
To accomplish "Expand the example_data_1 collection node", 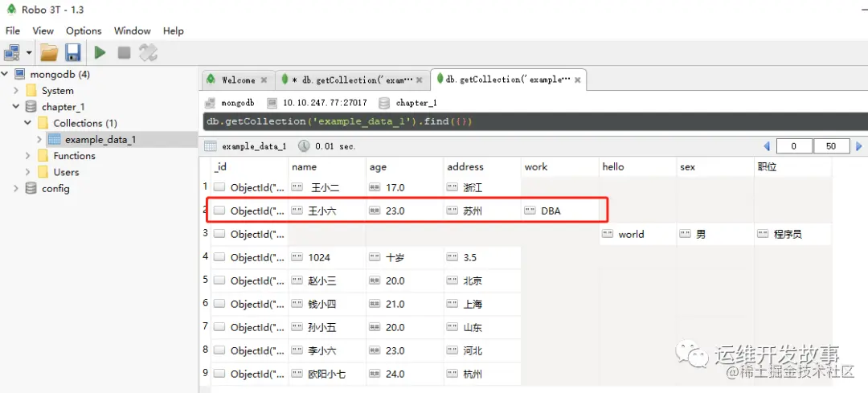I will [39, 140].
